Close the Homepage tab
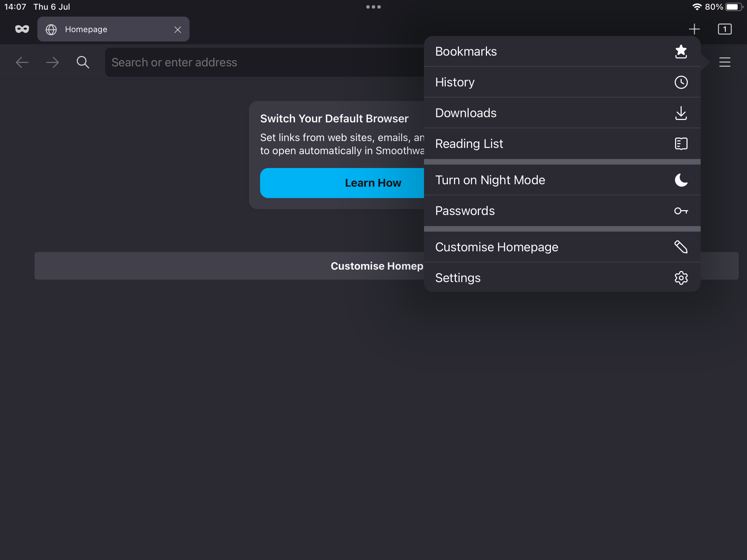 point(178,30)
